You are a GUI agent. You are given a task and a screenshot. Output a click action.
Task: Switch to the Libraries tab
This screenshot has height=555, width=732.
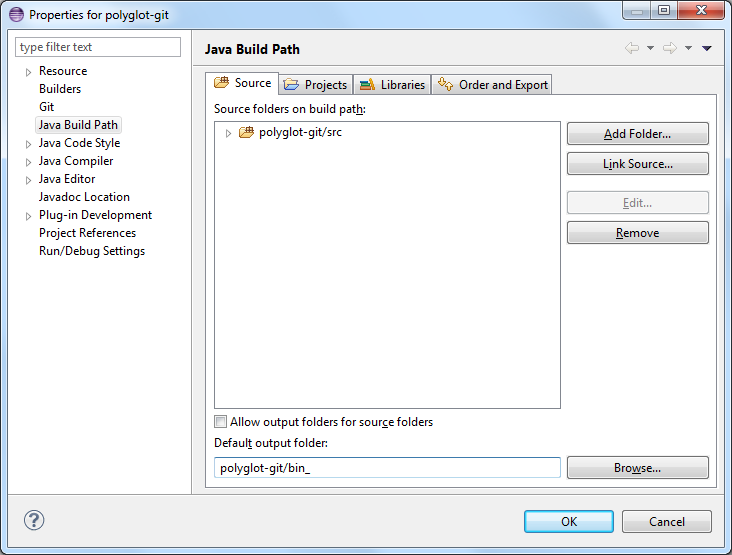tap(392, 85)
